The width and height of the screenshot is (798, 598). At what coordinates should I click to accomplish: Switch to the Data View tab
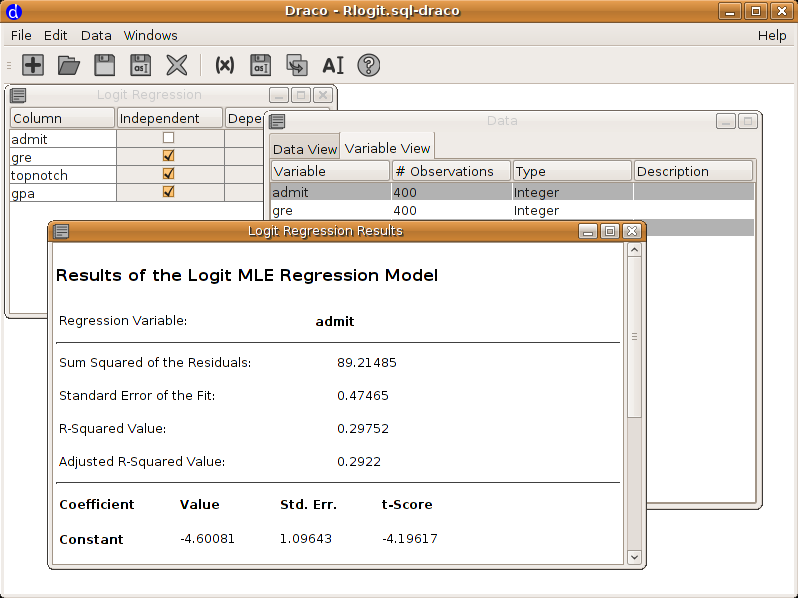305,149
